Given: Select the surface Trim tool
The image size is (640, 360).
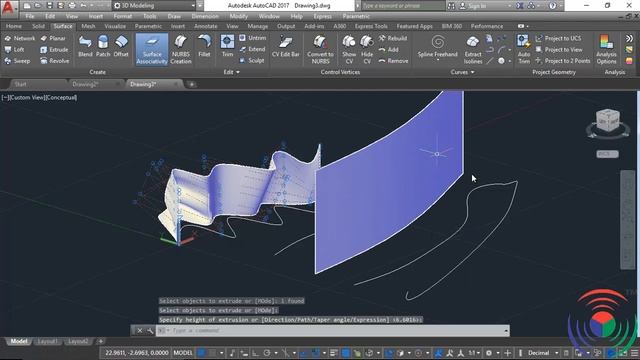Looking at the screenshot, I should 227,46.
